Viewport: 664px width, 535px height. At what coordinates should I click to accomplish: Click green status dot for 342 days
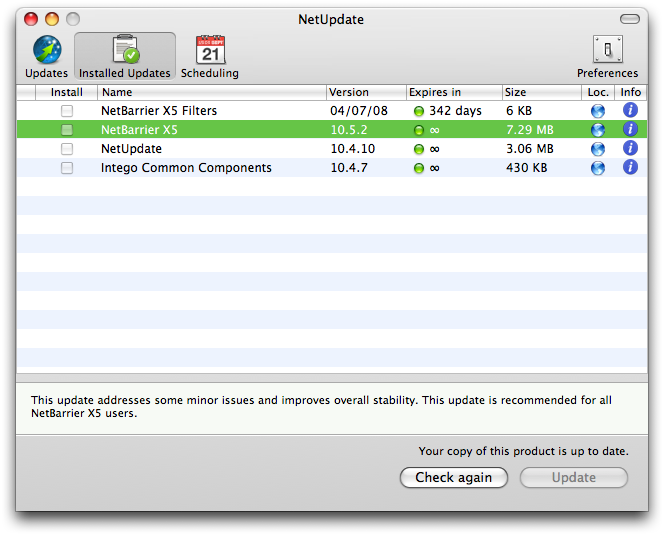pyautogui.click(x=418, y=111)
